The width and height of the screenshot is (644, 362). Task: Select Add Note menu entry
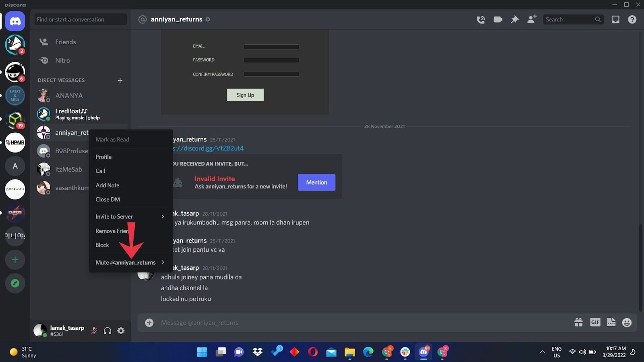pos(131,185)
